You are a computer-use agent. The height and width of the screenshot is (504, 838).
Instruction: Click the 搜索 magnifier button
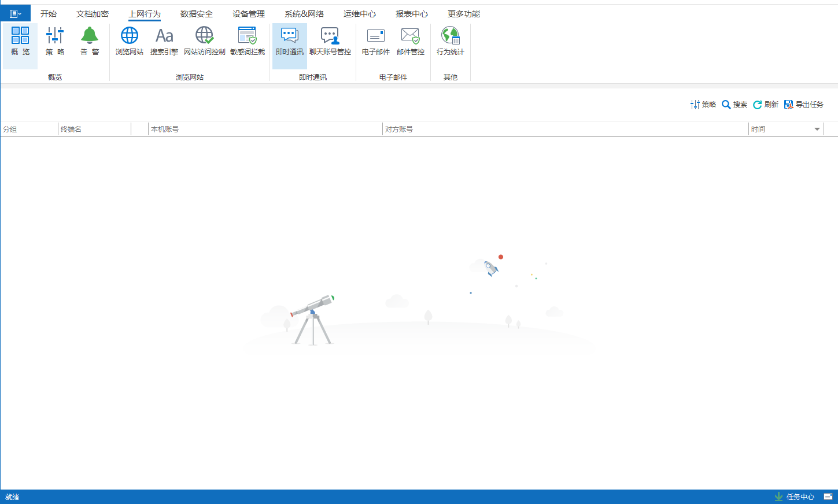point(734,105)
